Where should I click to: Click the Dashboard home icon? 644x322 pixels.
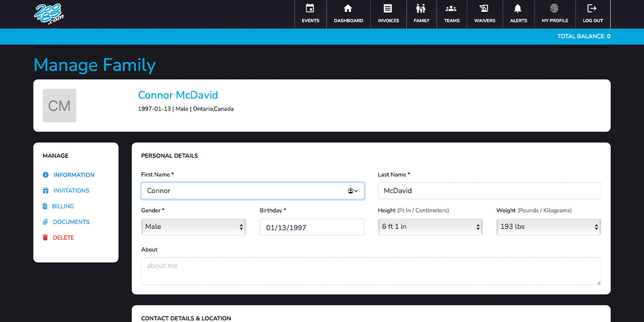(x=348, y=8)
